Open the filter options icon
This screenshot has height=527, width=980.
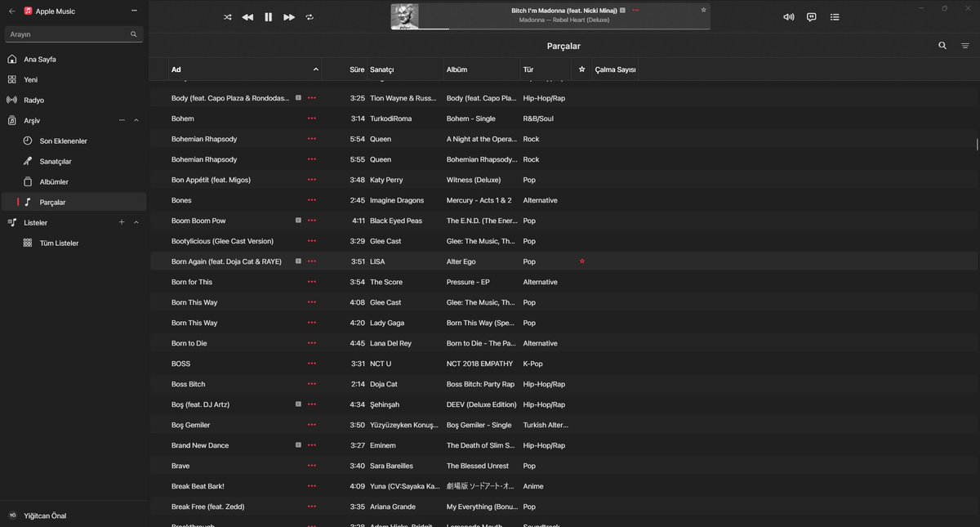click(965, 46)
